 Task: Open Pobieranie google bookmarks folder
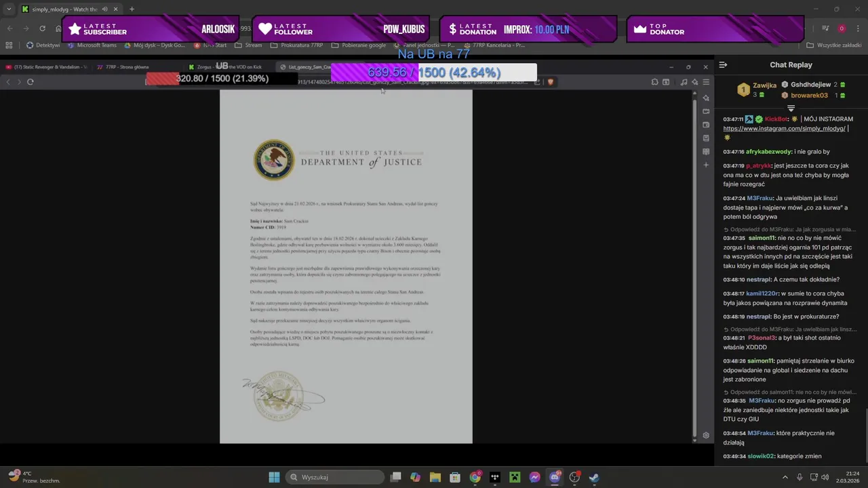tap(359, 45)
